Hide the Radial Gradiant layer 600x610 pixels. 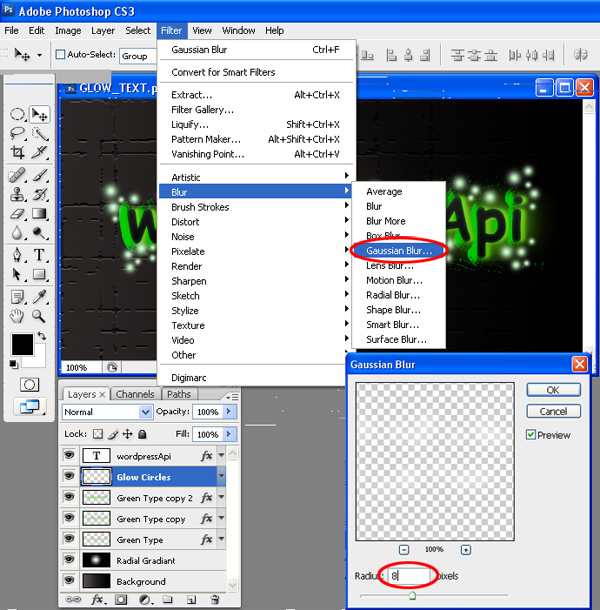coord(69,560)
